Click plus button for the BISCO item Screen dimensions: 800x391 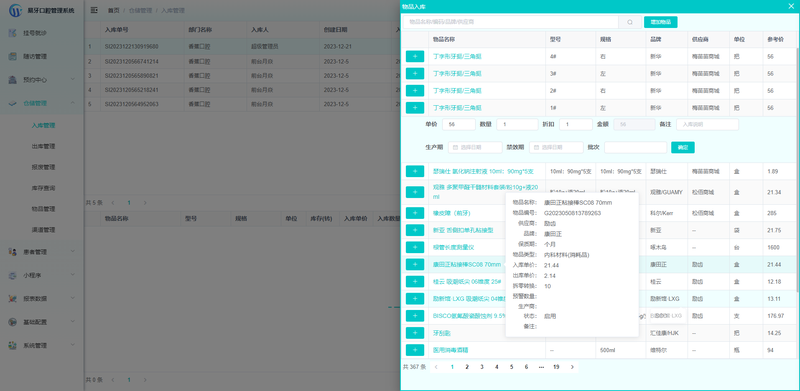[415, 315]
